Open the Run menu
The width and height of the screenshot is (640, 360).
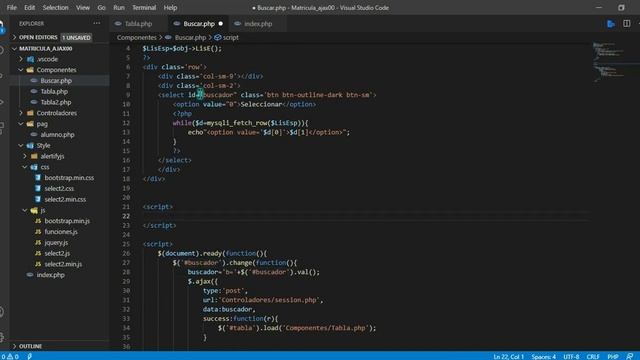click(119, 7)
